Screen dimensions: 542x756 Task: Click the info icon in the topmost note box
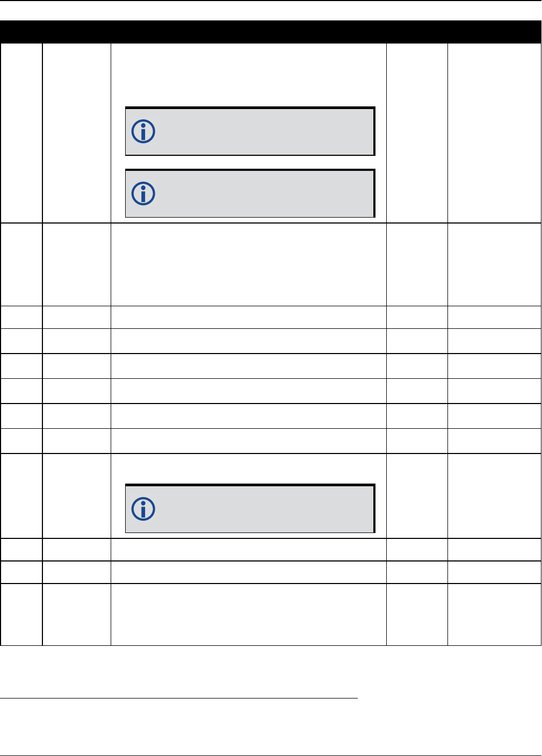point(143,132)
